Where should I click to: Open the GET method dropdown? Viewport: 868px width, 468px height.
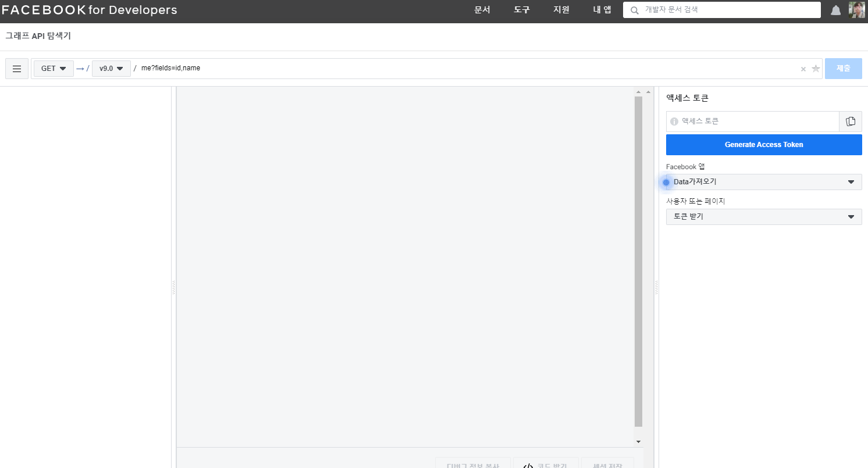point(53,68)
